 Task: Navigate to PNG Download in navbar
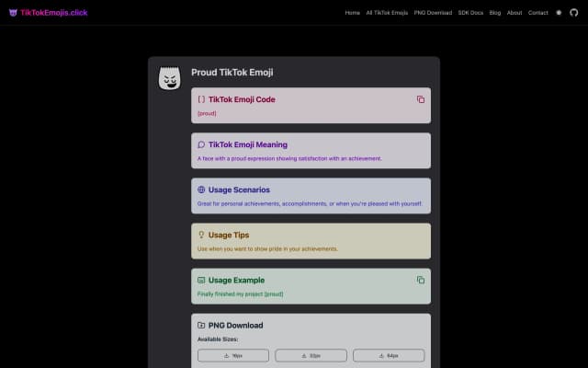coord(433,13)
